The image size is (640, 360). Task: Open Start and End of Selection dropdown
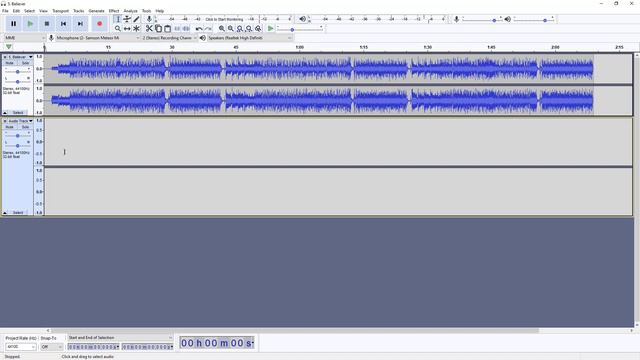(x=120, y=338)
